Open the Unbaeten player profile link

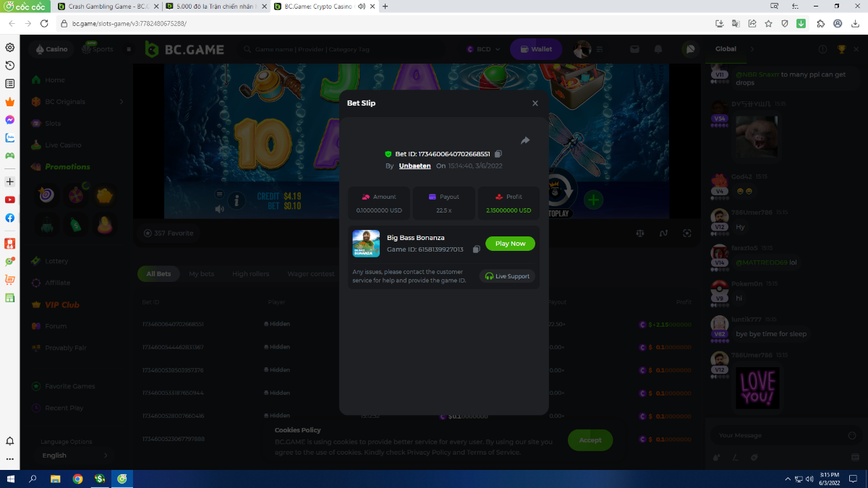414,166
